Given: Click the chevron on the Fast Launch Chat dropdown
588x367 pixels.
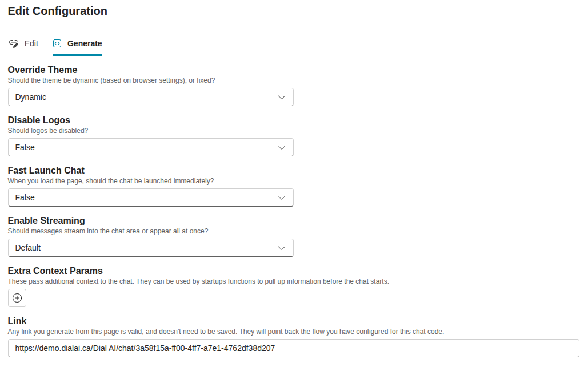Looking at the screenshot, I should pos(281,197).
